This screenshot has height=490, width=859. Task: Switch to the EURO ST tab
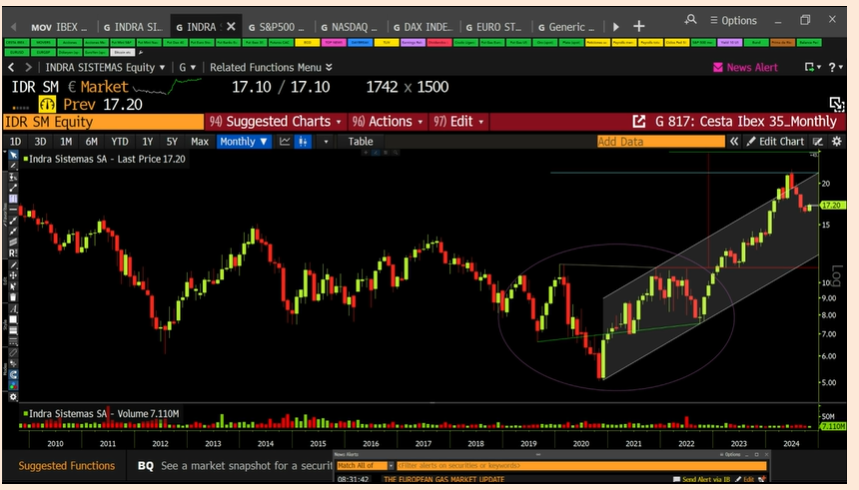(x=493, y=26)
